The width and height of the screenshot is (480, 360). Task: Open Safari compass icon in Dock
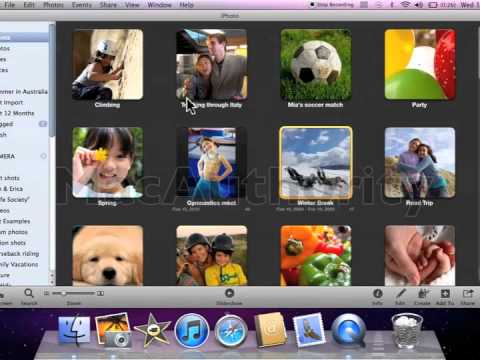coord(231,331)
